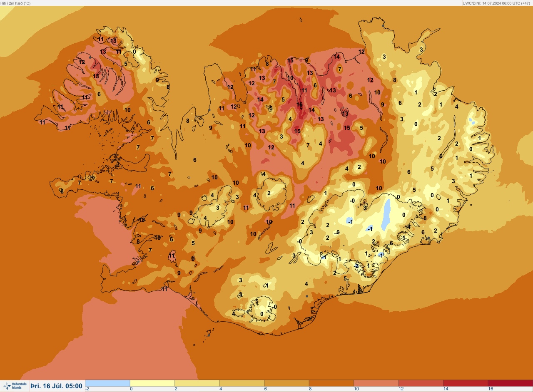Image resolution: width=533 pixels, height=392 pixels.
Task: Click the '8' tick on the legend scale
Action: (311, 389)
